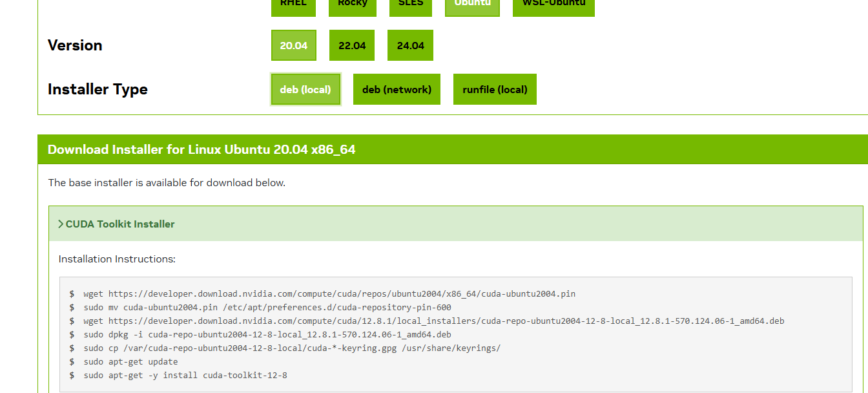Select deb (local) installer type
Screen dimensions: 868x393
(x=305, y=89)
